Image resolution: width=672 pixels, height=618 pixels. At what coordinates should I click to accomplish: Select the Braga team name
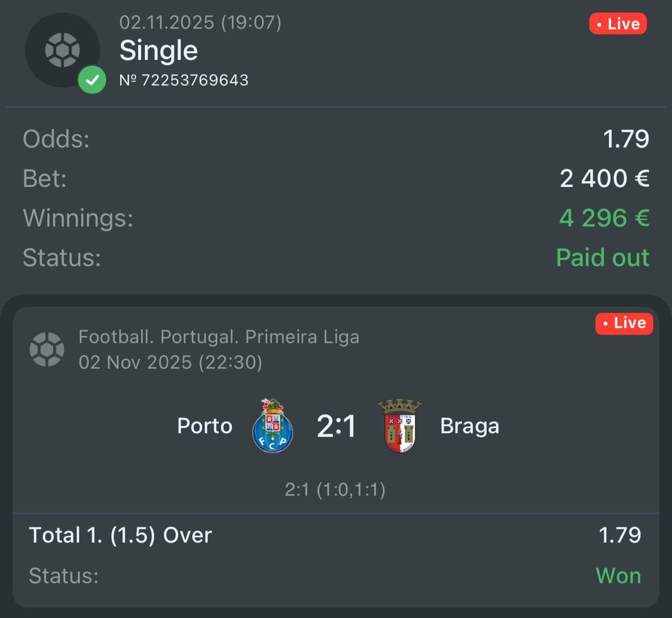pos(469,426)
